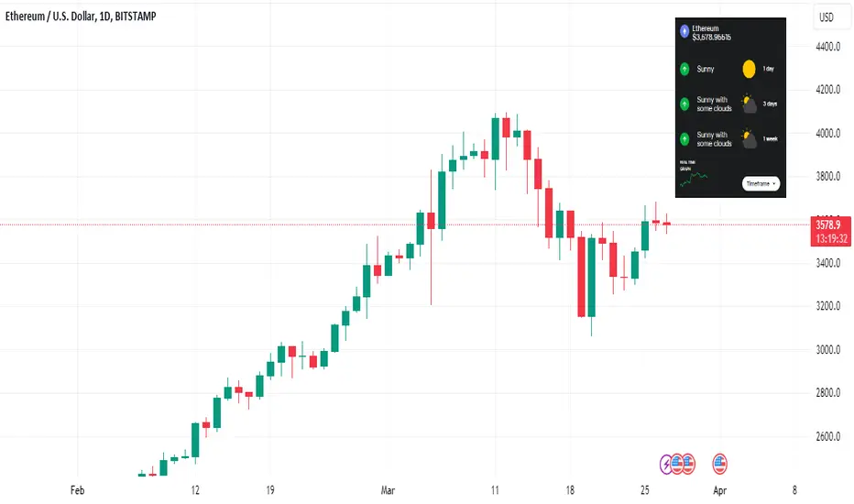Screen dimensions: 854x504
Task: Click the Ethereum logo in the forecast widget
Action: click(x=684, y=31)
